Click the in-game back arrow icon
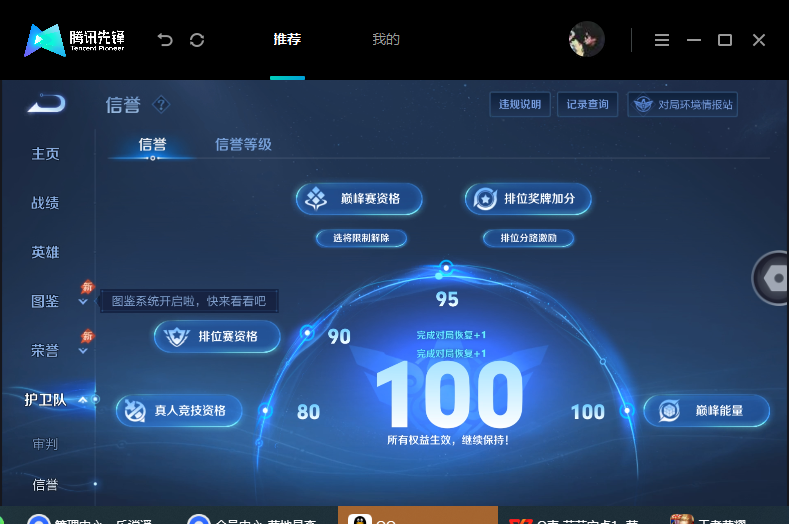The image size is (789, 524). [x=46, y=104]
